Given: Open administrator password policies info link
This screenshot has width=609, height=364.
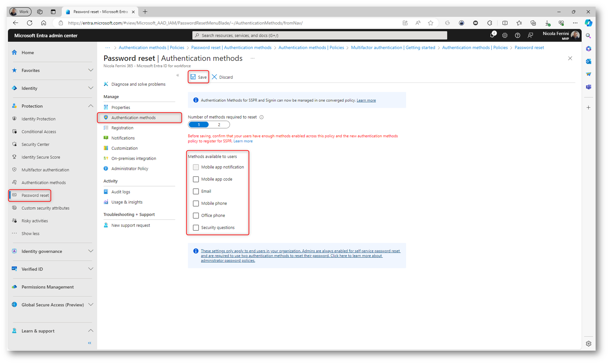Looking at the screenshot, I should pyautogui.click(x=301, y=255).
